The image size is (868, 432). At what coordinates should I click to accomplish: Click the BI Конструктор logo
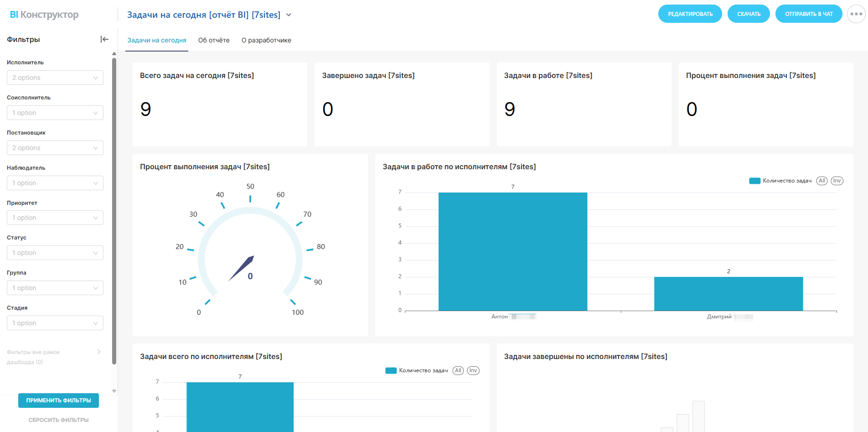tap(44, 15)
